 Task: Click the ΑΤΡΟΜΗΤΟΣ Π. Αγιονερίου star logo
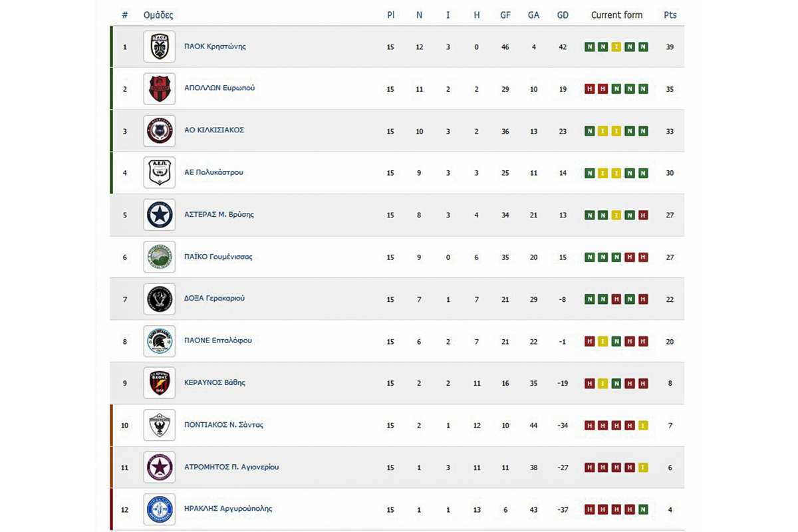tap(160, 467)
